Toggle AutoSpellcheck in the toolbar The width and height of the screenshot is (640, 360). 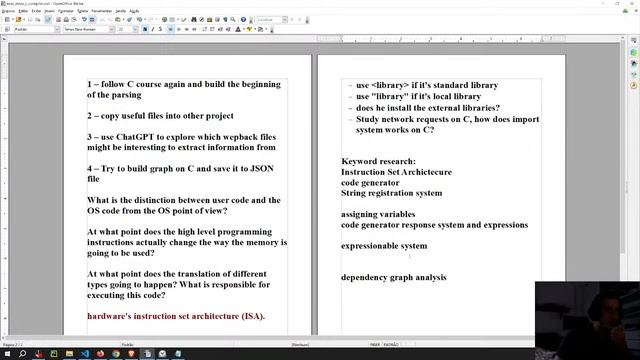tap(92, 20)
